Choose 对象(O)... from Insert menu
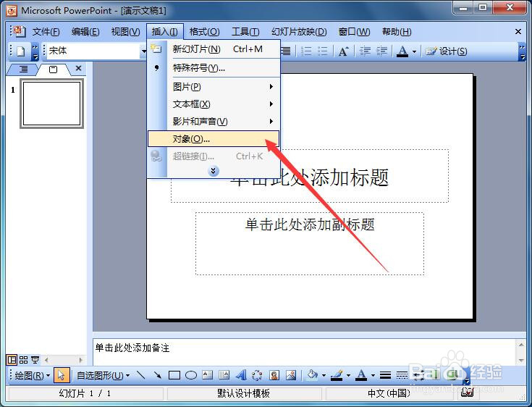The image size is (532, 407). (x=214, y=138)
